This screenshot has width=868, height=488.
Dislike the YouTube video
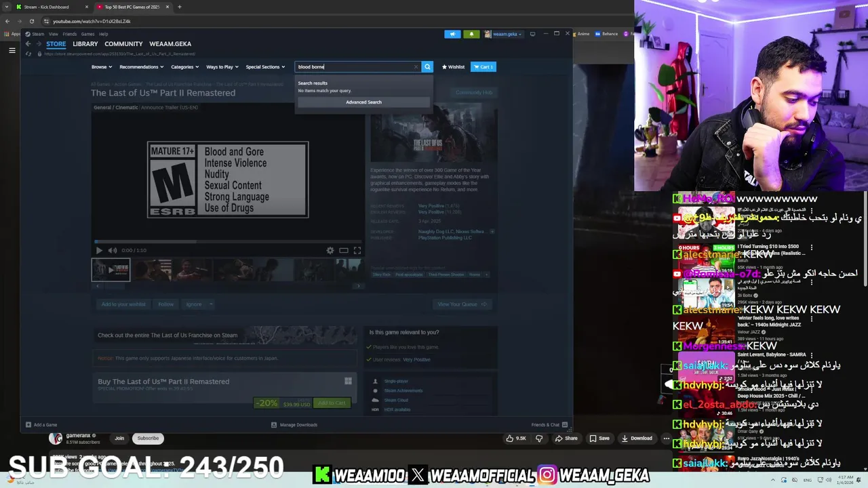coord(539,439)
